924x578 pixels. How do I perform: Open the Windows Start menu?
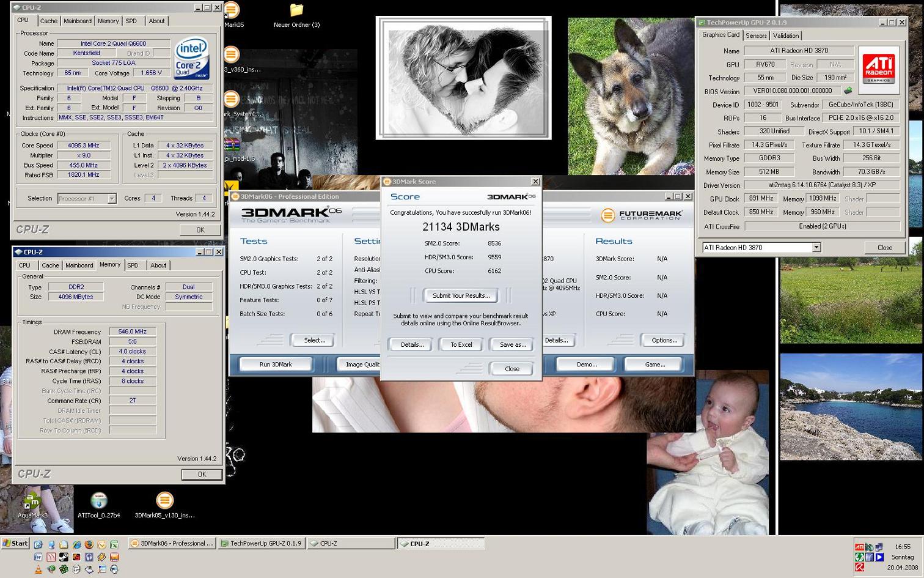tap(15, 543)
